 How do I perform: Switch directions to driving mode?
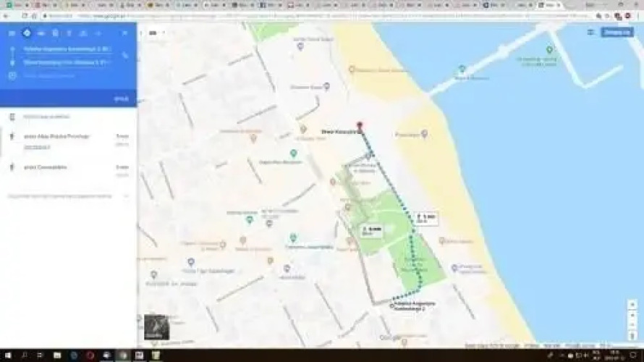41,33
